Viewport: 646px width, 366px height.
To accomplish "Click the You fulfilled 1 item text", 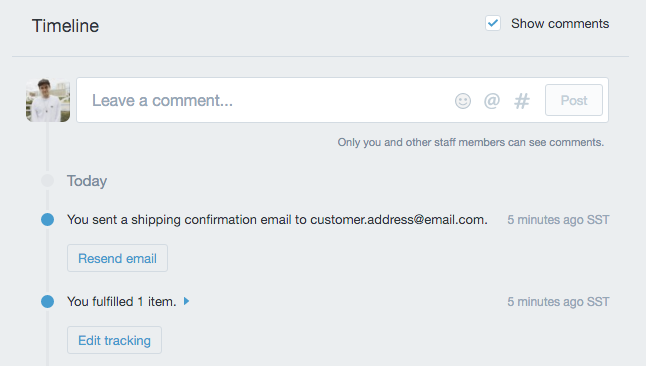I will click(x=122, y=302).
